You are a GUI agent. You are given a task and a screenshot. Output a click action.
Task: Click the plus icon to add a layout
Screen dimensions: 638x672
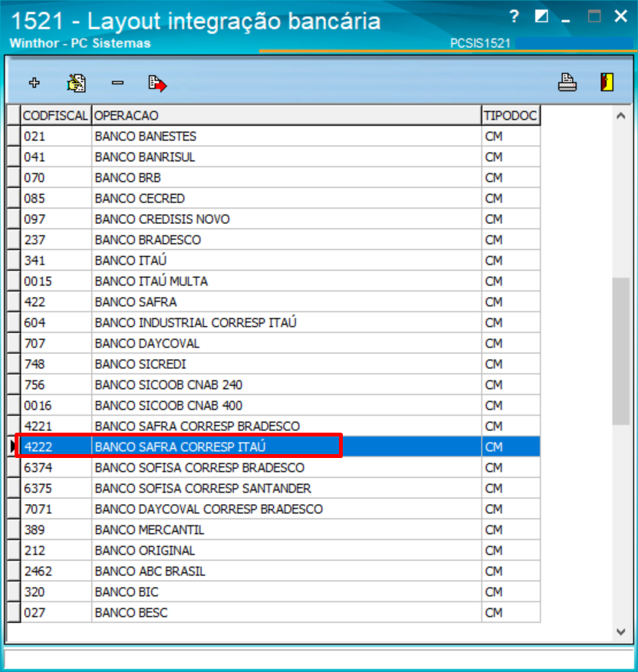[x=35, y=83]
